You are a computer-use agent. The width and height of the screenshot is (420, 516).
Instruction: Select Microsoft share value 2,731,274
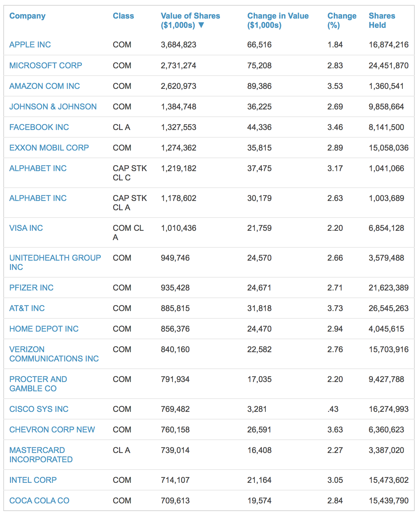click(178, 66)
